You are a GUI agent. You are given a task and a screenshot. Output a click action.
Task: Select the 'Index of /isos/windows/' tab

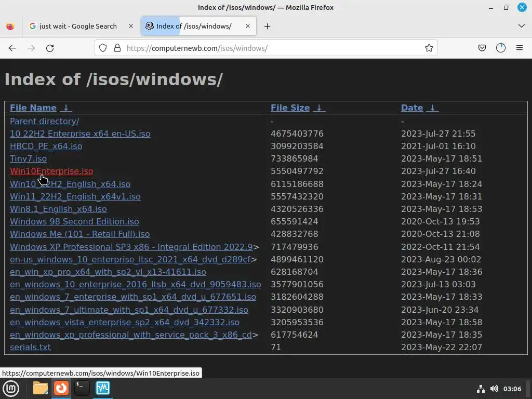click(x=198, y=26)
